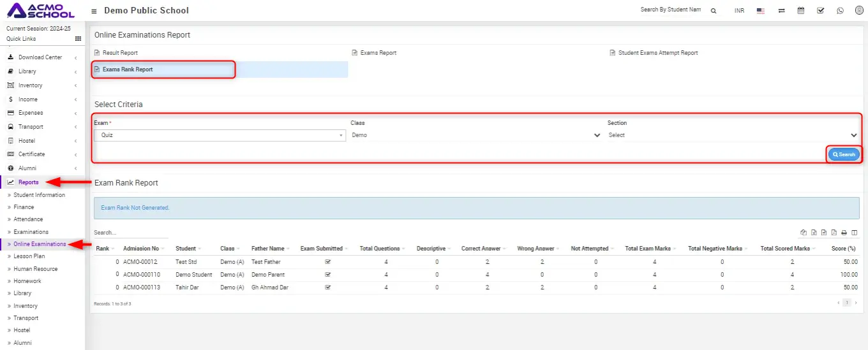Expand the Transport menu in sidebar
Viewport: 868px width, 350px height.
point(31,127)
